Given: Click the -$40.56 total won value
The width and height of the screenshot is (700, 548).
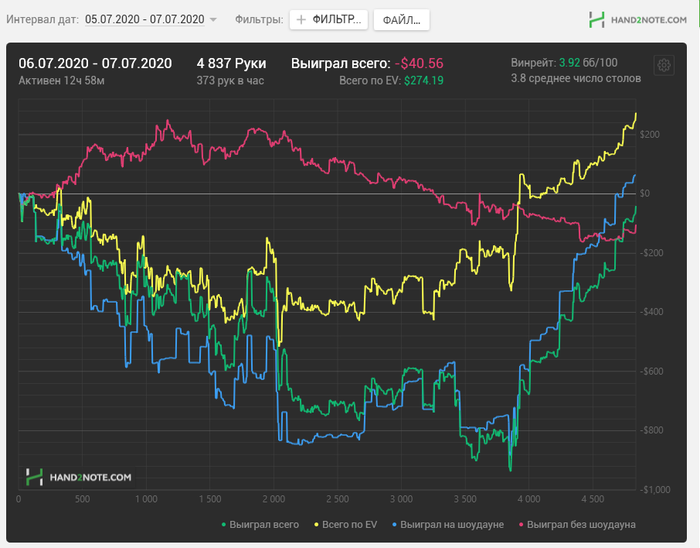Looking at the screenshot, I should tap(419, 63).
